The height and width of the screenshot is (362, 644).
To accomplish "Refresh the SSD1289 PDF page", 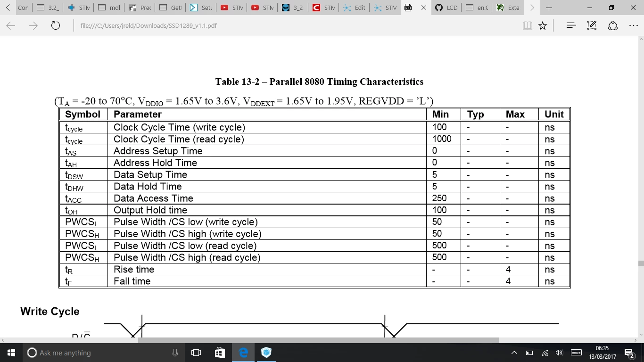I will (56, 26).
